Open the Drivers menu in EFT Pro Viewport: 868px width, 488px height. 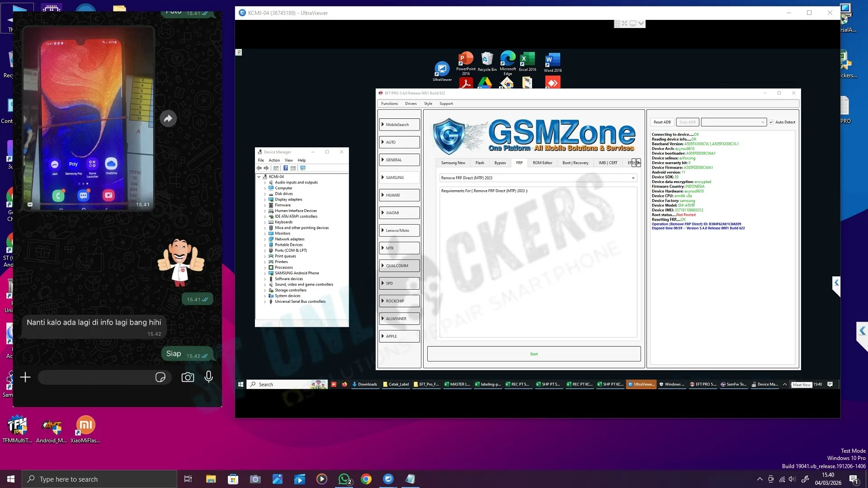(x=410, y=103)
